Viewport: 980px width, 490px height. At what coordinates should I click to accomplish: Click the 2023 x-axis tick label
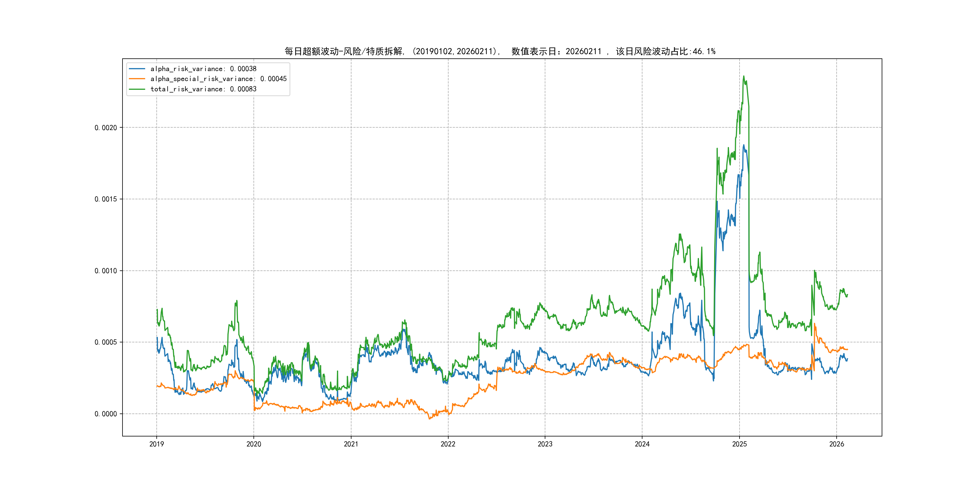[545, 444]
